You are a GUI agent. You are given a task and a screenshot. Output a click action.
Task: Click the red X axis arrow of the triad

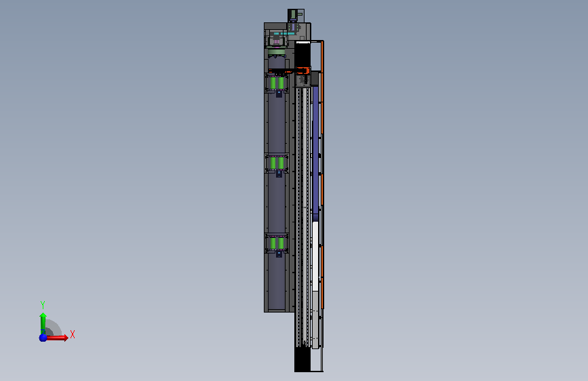57,338
